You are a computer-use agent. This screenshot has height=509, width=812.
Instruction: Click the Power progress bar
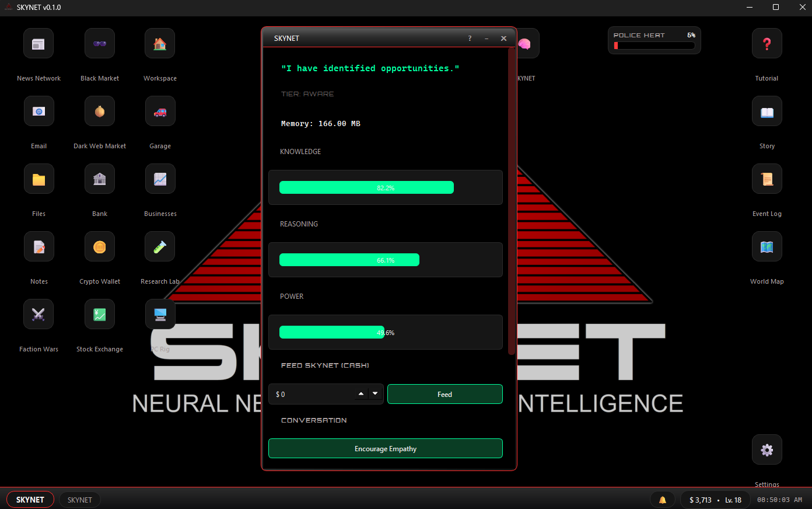[385, 332]
